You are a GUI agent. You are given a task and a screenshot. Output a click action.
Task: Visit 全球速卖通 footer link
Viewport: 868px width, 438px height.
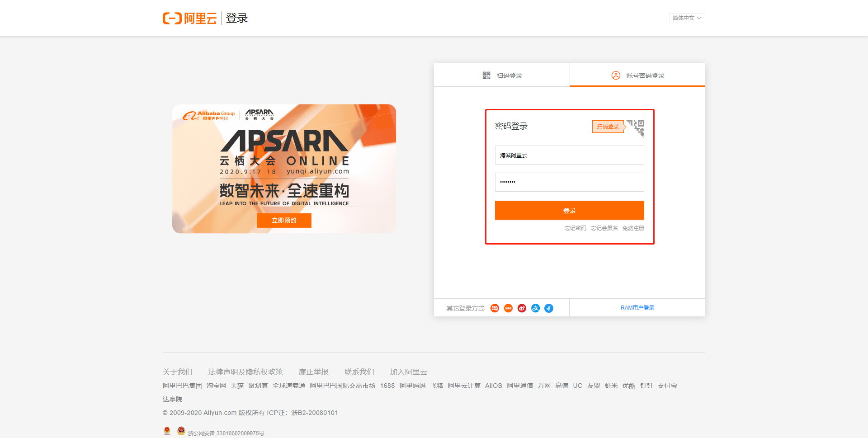click(288, 386)
